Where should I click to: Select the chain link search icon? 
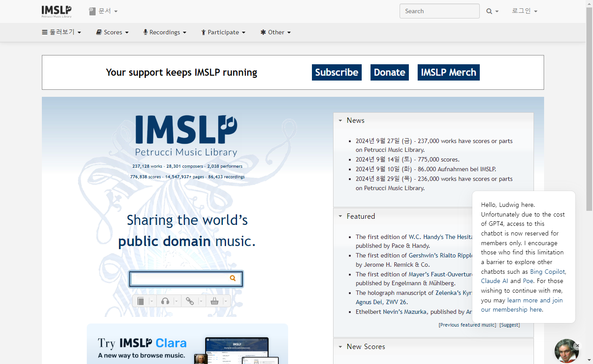[190, 301]
